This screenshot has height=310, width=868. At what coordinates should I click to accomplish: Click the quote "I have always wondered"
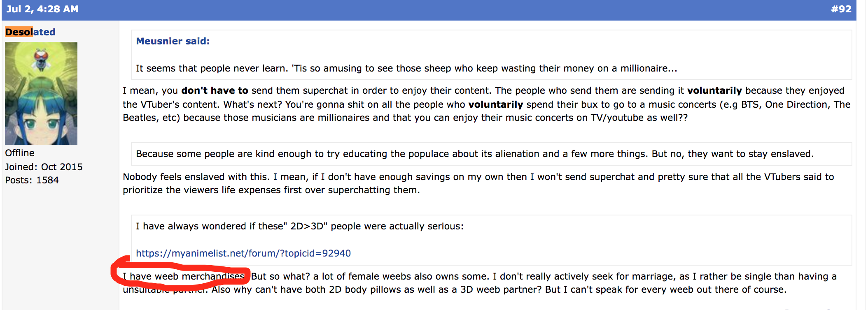click(299, 226)
